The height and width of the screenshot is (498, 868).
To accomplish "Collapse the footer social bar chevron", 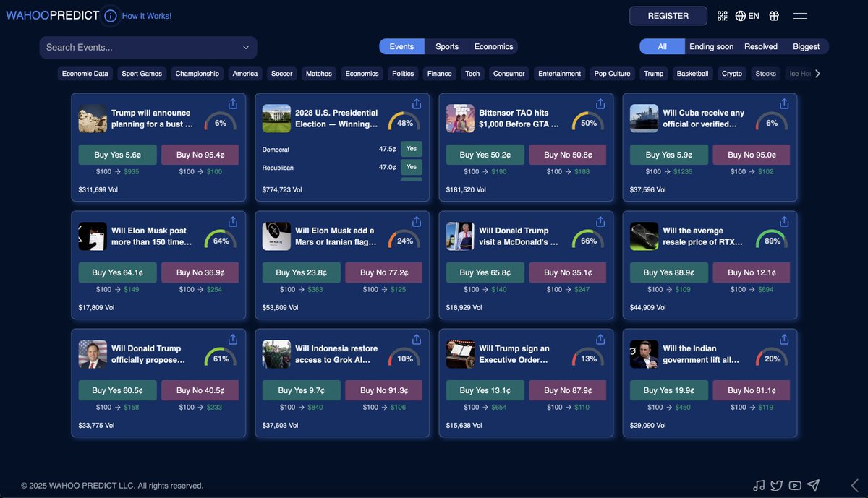I will tap(854, 485).
